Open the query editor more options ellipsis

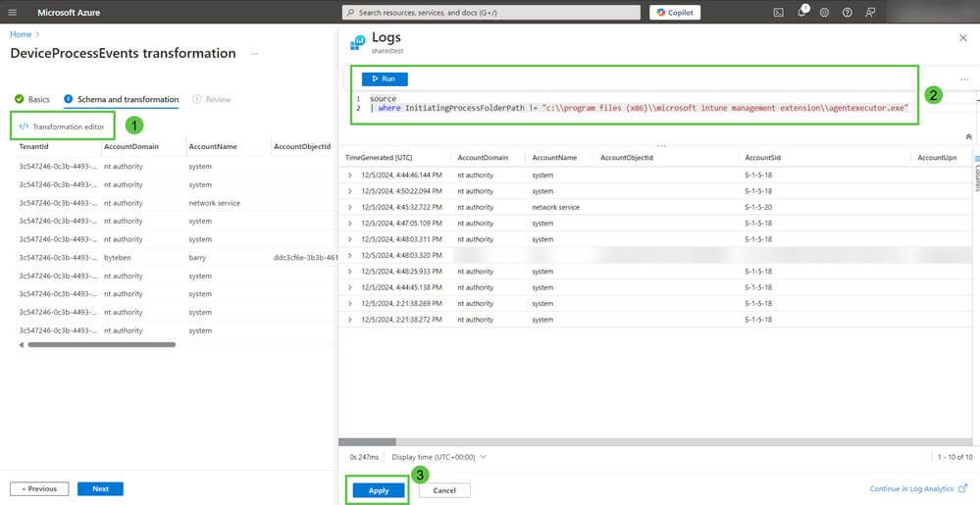coord(964,79)
